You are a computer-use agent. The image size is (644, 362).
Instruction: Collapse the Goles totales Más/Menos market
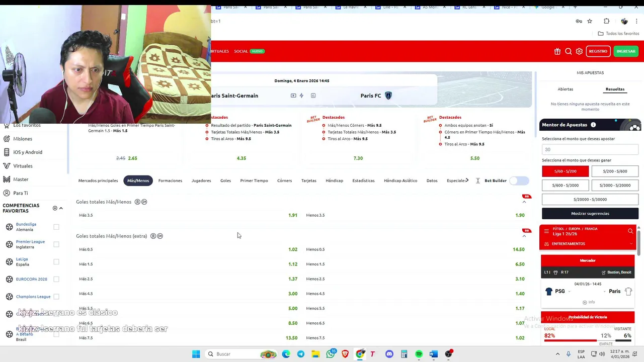524,202
